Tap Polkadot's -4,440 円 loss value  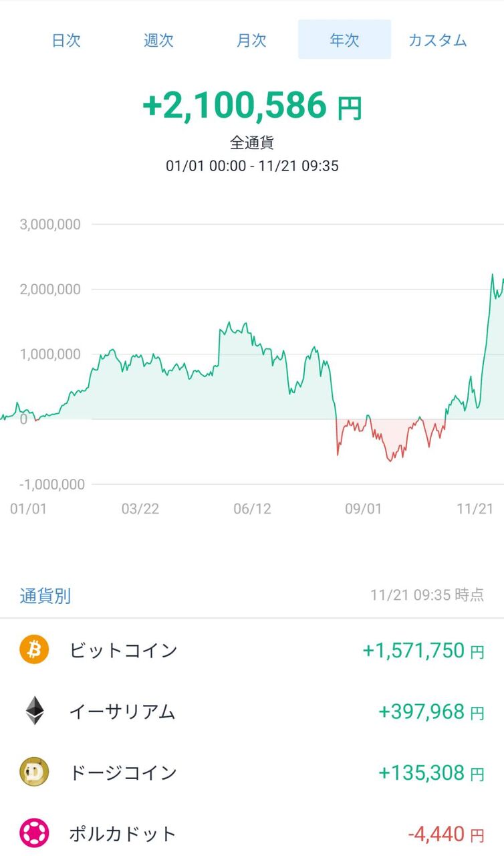click(x=446, y=834)
